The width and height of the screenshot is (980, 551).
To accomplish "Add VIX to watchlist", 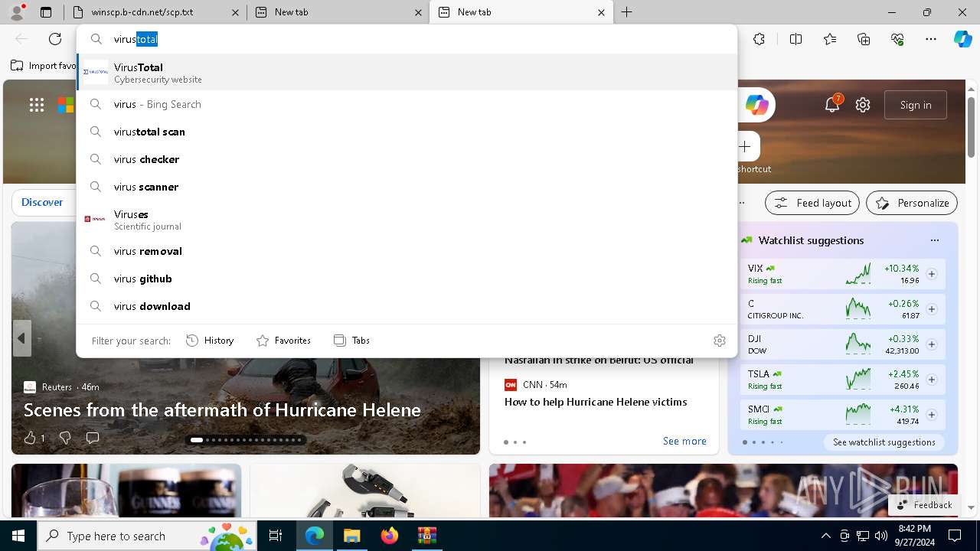I will point(932,274).
